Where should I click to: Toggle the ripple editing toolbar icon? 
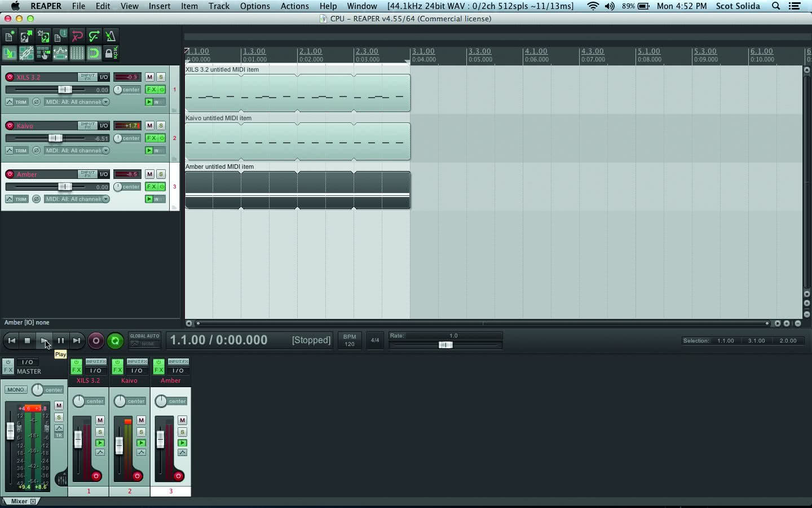click(43, 54)
